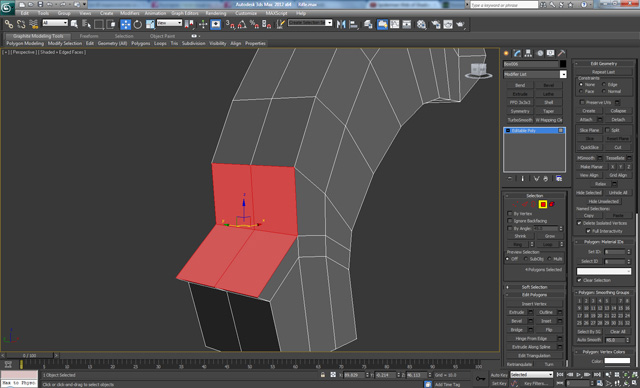This screenshot has height=388, width=640.
Task: Click the Select and Manipulate icon
Action: pos(203,24)
